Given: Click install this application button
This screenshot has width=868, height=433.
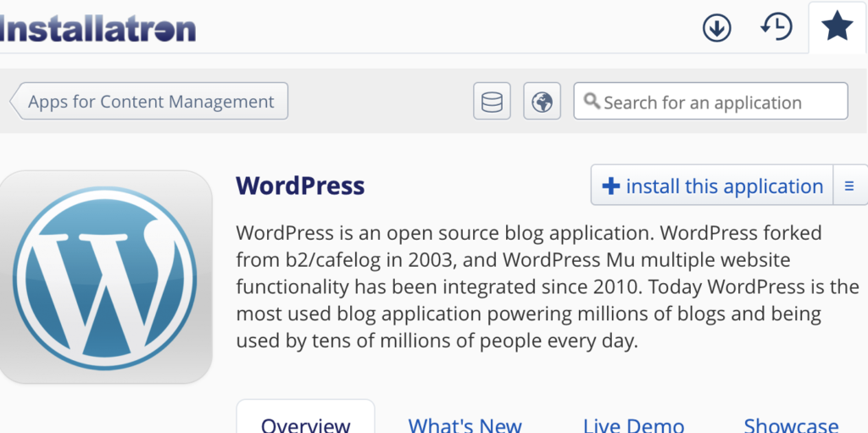Looking at the screenshot, I should coord(712,186).
